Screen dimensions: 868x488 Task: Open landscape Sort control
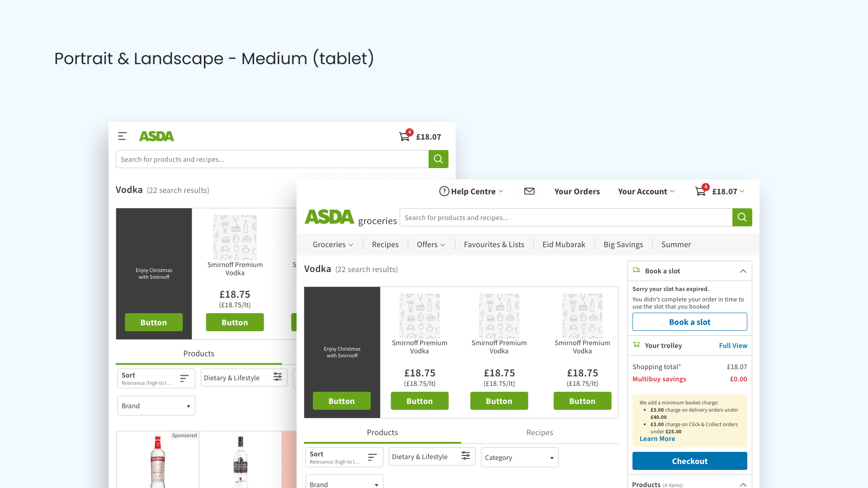coord(344,457)
